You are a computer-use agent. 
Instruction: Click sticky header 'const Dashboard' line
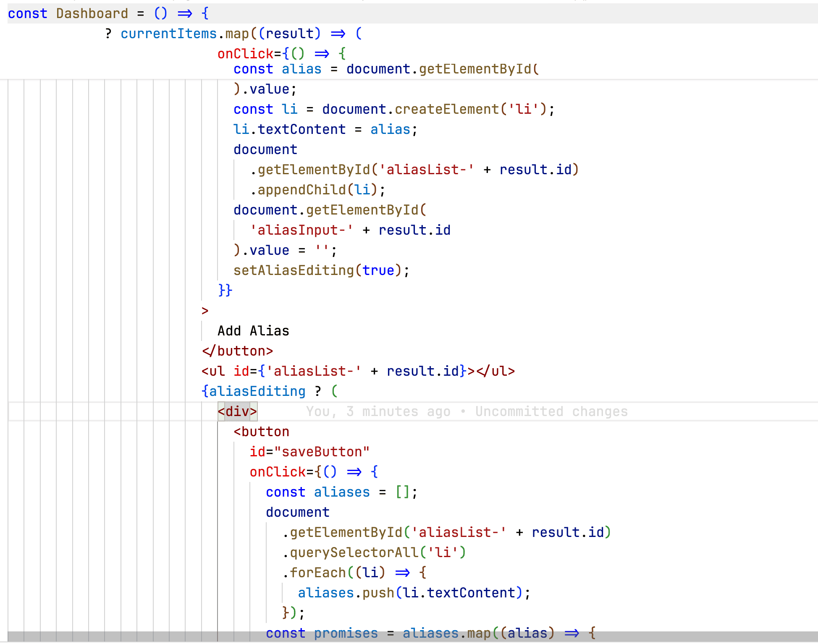[x=92, y=13]
